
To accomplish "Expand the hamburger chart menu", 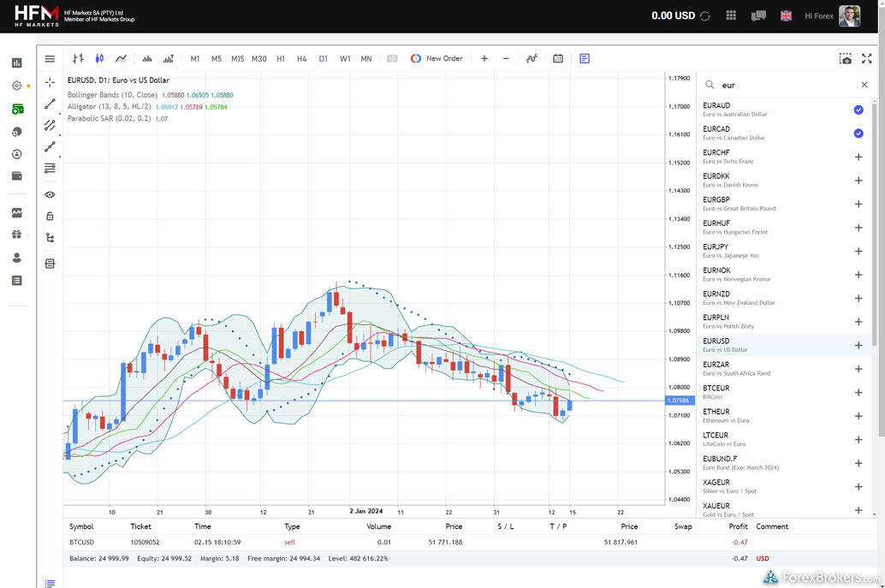I will point(50,58).
